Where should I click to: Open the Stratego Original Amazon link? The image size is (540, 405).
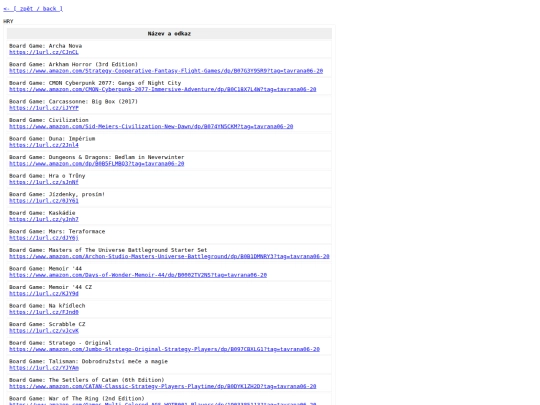coord(164,350)
